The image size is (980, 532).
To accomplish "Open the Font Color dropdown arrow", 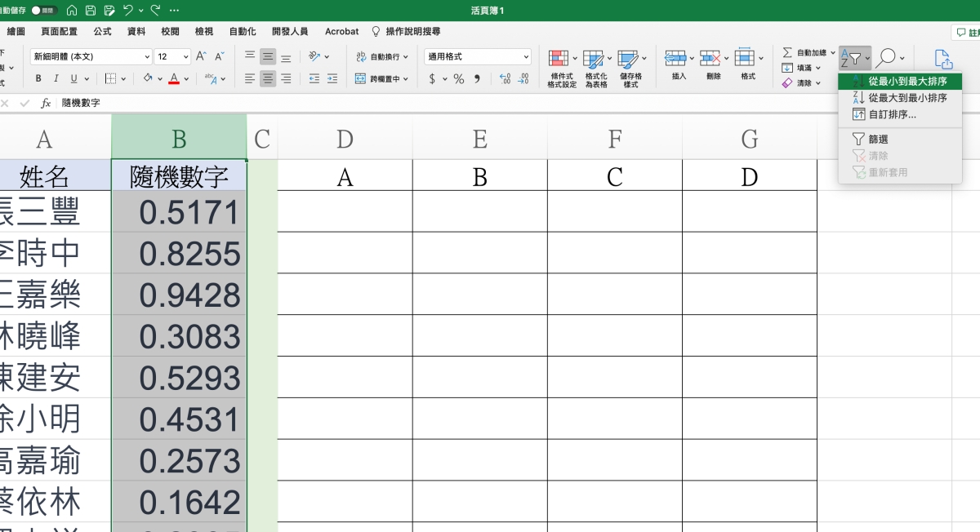I will click(x=186, y=79).
